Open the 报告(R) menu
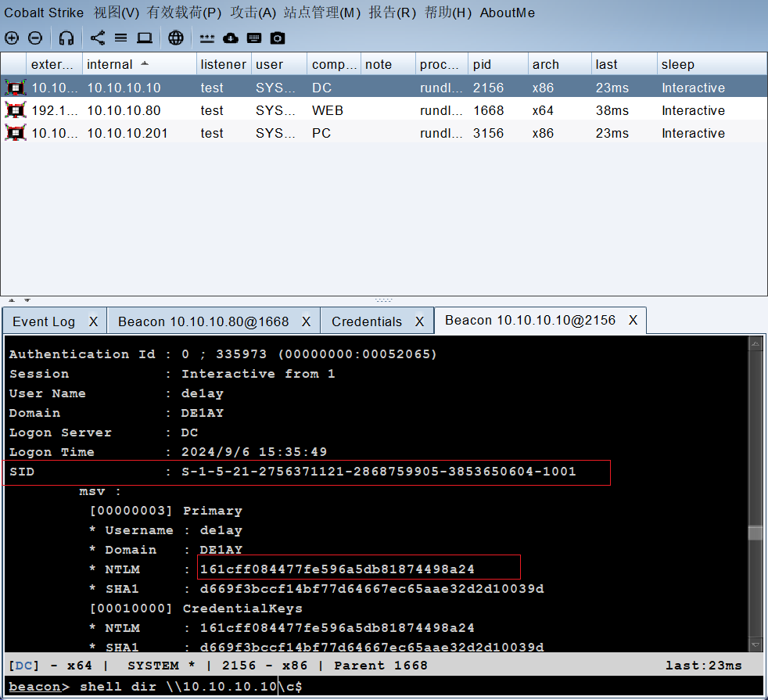768x700 pixels. point(393,13)
